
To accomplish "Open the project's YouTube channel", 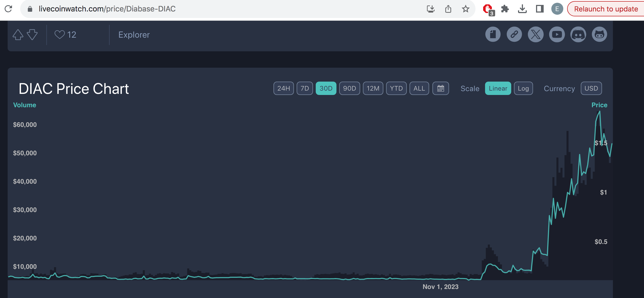I will [557, 34].
